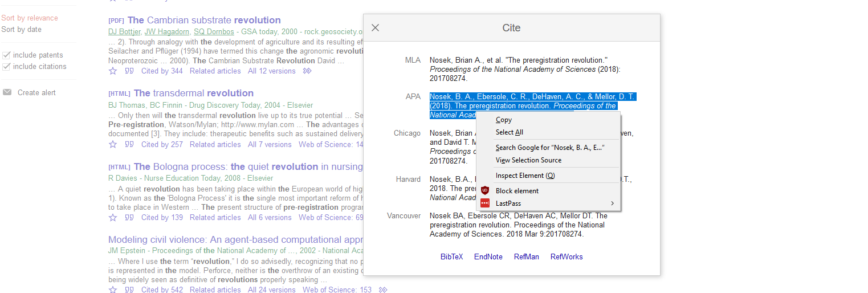
Task: Click the Chicago format label
Action: [407, 133]
